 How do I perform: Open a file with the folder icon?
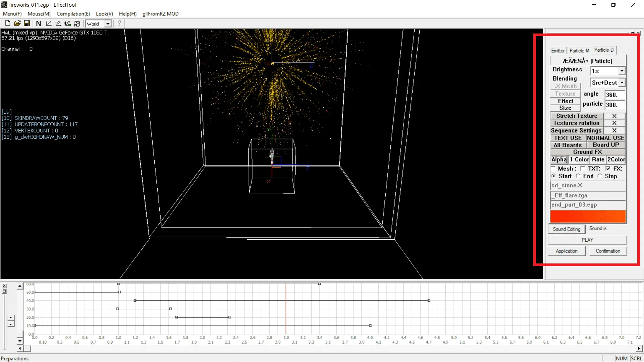(17, 23)
